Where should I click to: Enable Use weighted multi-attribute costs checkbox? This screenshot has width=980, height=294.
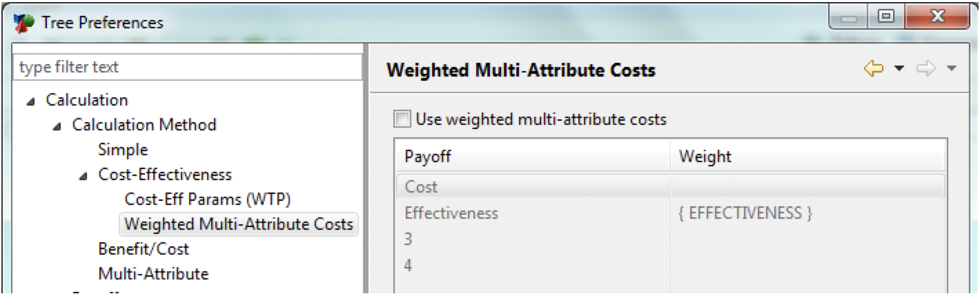click(x=402, y=120)
